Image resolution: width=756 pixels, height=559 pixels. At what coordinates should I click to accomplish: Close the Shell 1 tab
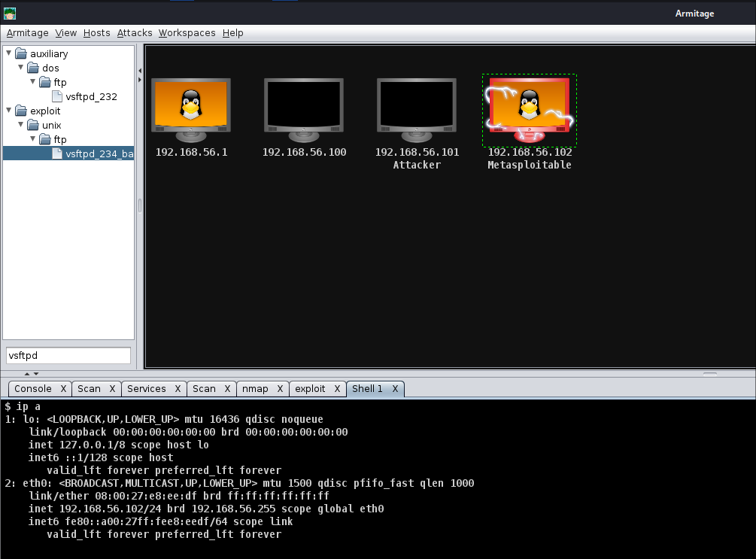click(x=395, y=389)
